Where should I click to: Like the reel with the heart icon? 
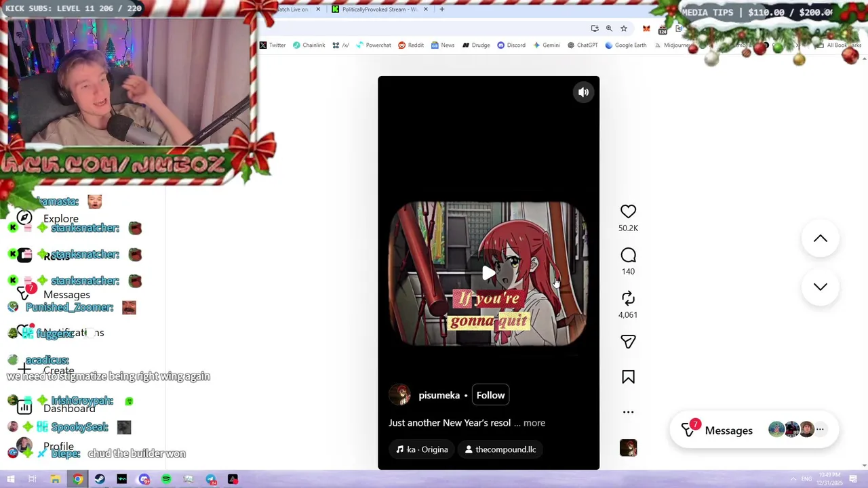628,211
